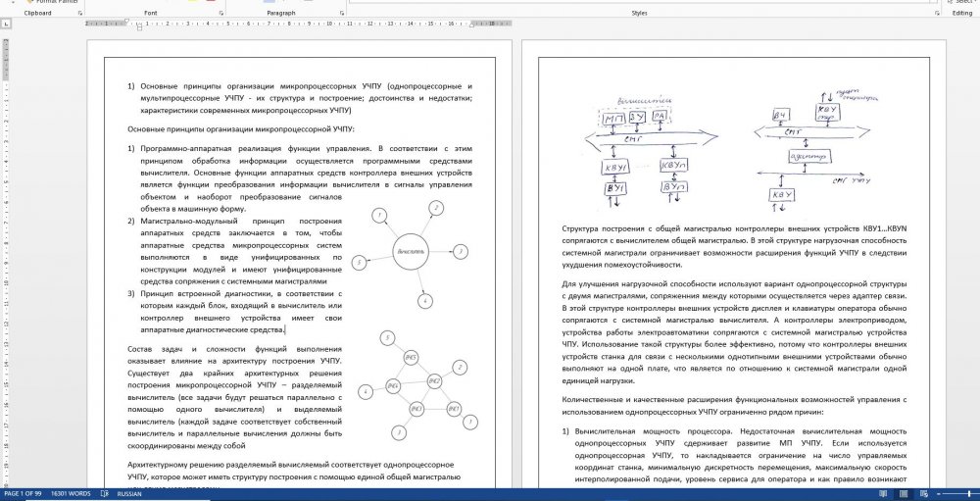980x501 pixels.
Task: Click the 16301 WORDS word count
Action: pyautogui.click(x=72, y=494)
